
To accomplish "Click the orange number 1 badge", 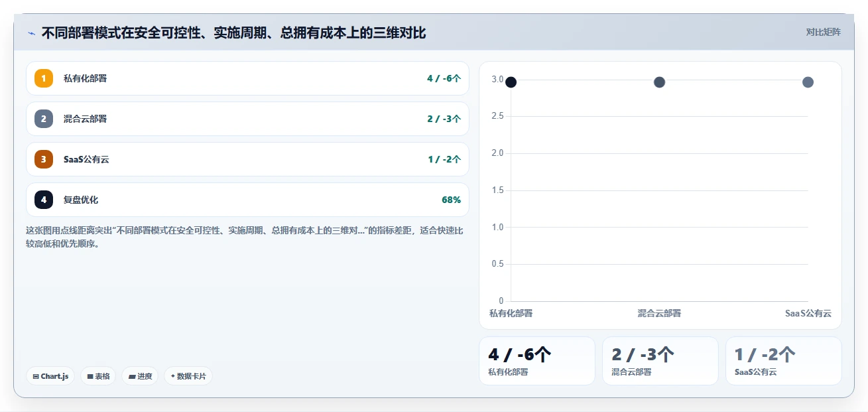I will [x=44, y=78].
